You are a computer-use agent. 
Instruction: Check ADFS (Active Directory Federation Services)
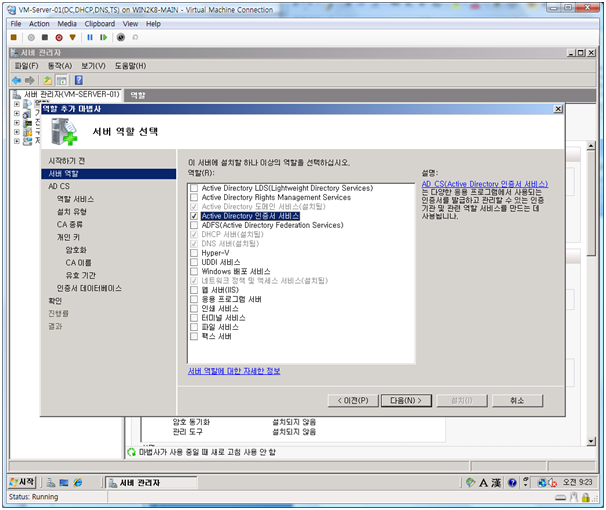pyautogui.click(x=194, y=225)
